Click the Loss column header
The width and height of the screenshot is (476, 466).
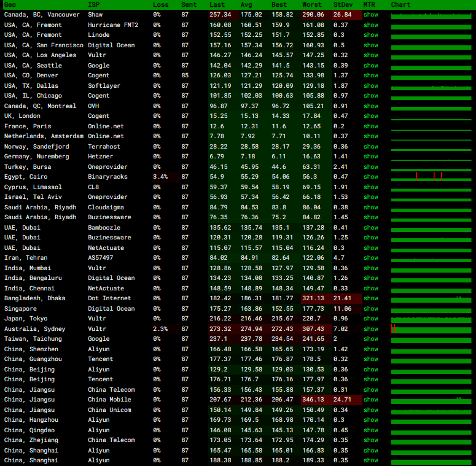(160, 4)
